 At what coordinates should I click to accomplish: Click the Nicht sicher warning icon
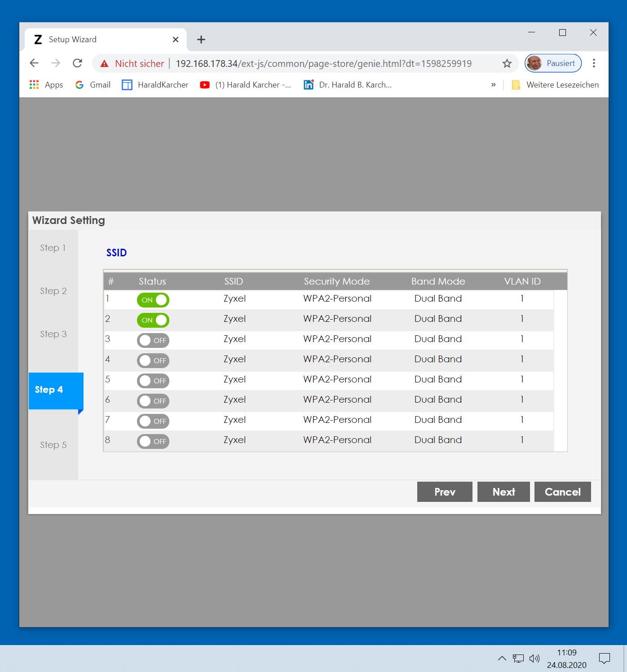point(105,64)
